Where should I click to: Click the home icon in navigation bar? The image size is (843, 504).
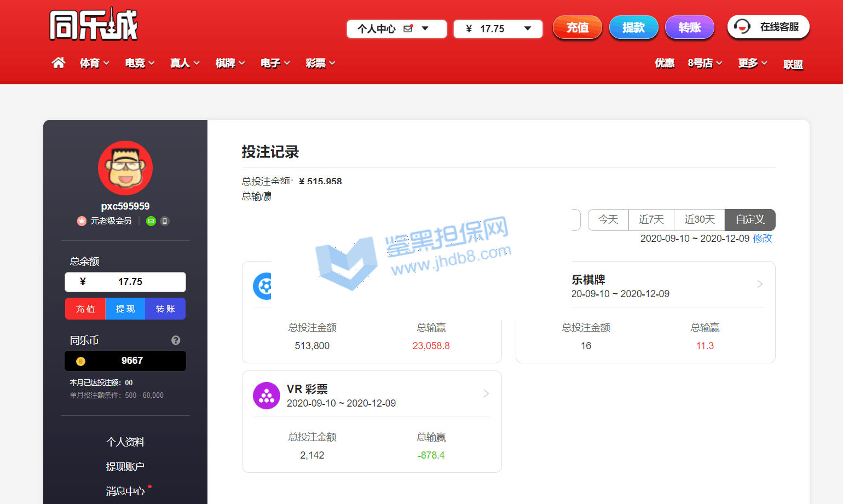click(x=59, y=63)
